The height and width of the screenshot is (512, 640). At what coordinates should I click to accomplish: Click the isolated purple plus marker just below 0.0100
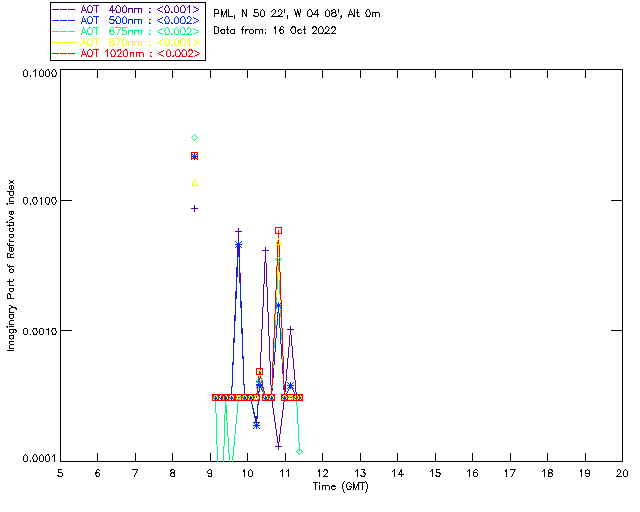(195, 209)
